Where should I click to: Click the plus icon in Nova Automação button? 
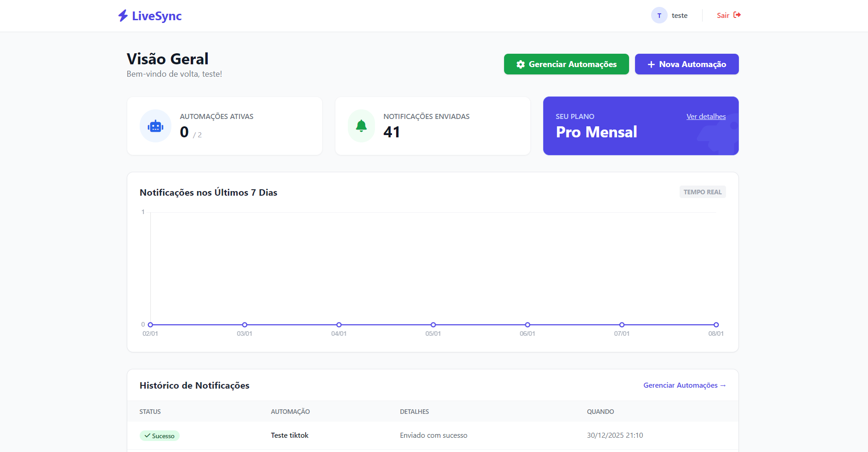point(651,64)
